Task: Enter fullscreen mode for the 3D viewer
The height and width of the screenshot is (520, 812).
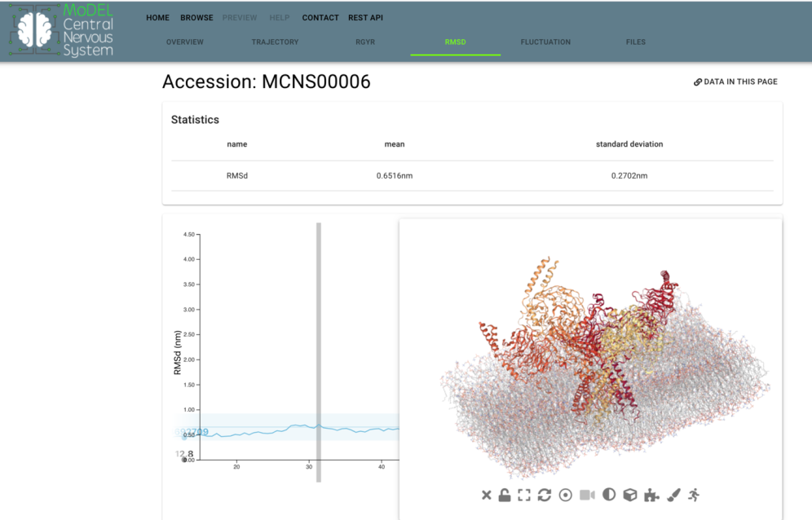Action: [x=524, y=495]
